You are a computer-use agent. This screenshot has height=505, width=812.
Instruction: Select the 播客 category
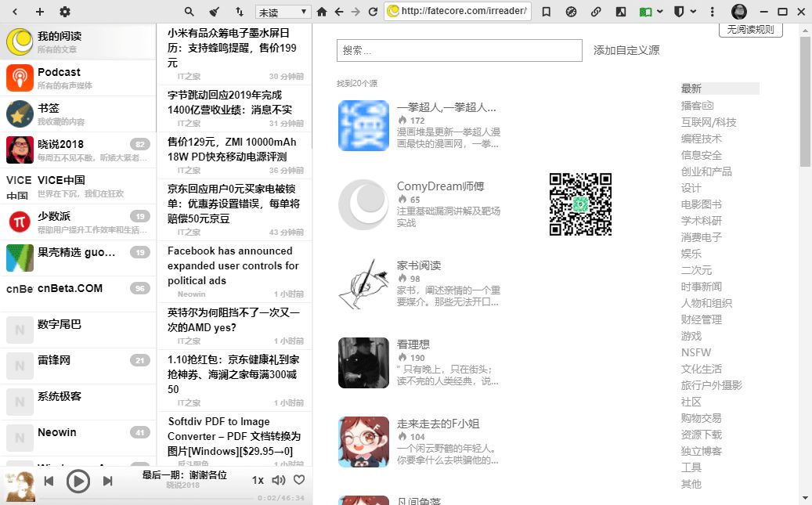tap(697, 105)
